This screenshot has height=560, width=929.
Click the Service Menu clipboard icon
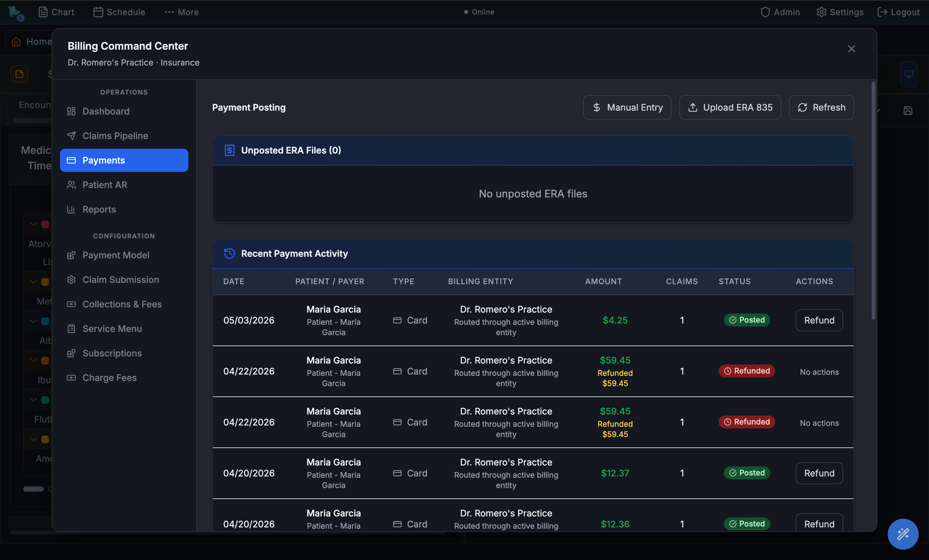(x=71, y=329)
